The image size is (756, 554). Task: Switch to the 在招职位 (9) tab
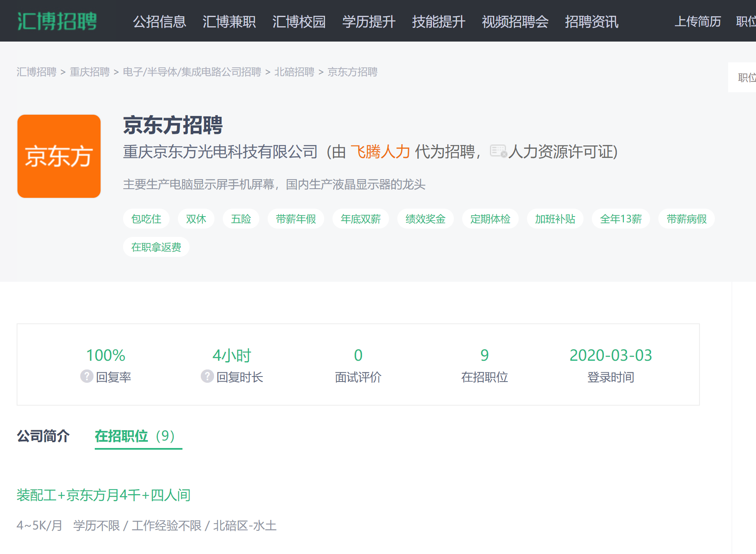[x=138, y=436]
